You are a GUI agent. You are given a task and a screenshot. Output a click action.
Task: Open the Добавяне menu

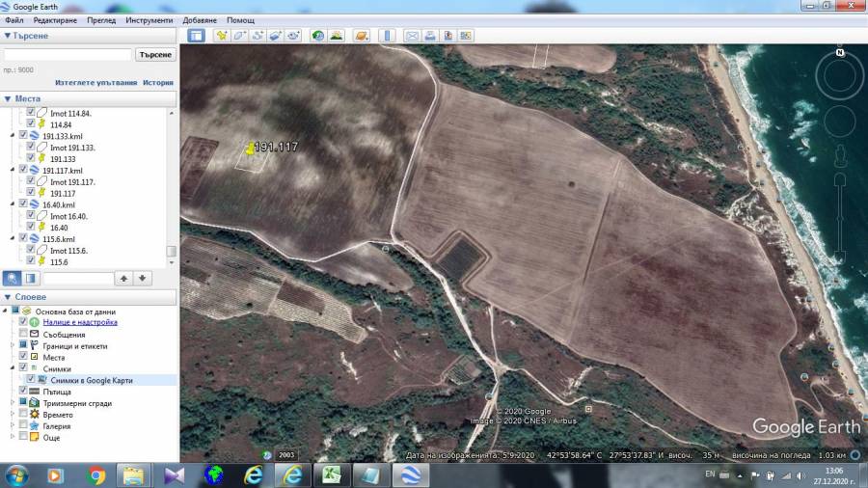pos(199,20)
